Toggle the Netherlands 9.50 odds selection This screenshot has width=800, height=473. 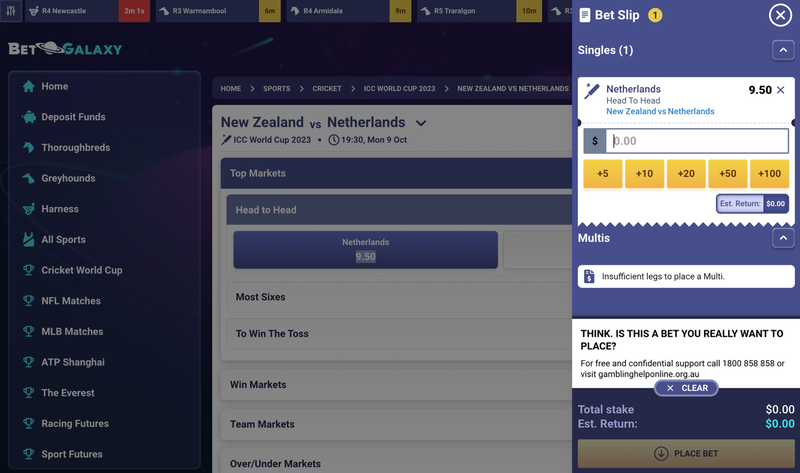coord(365,250)
